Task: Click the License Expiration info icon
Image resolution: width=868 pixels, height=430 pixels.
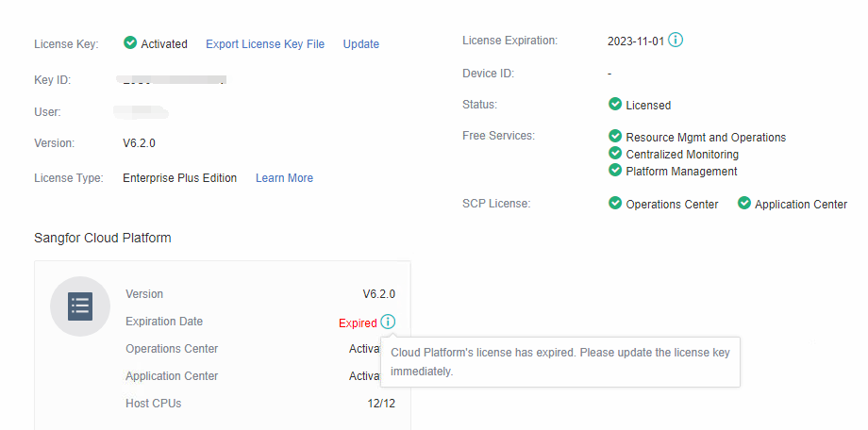Action: click(x=676, y=41)
